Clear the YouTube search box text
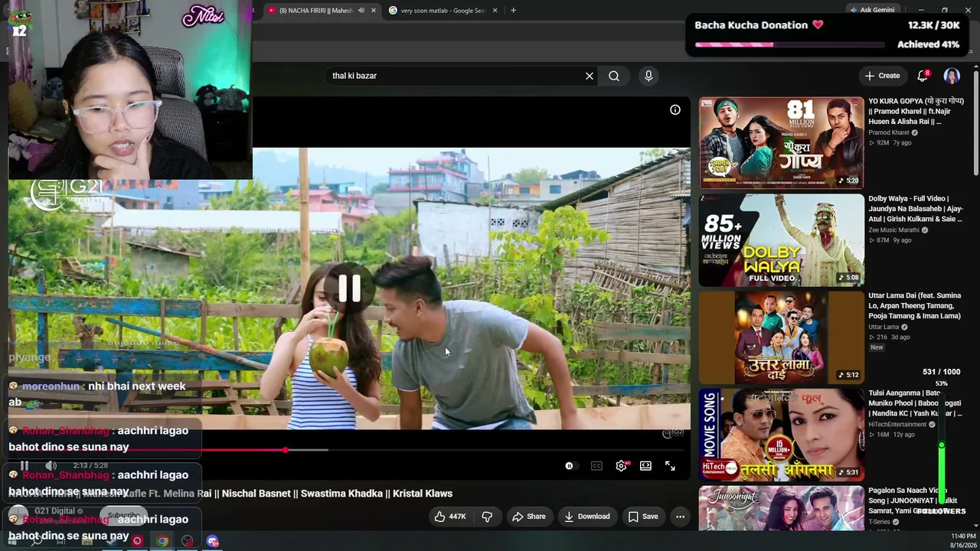 [x=590, y=76]
